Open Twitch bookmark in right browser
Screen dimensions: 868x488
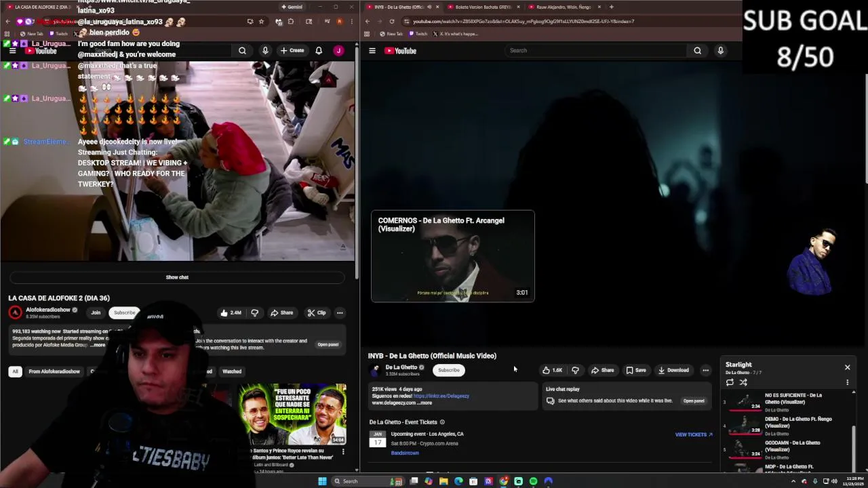417,34
